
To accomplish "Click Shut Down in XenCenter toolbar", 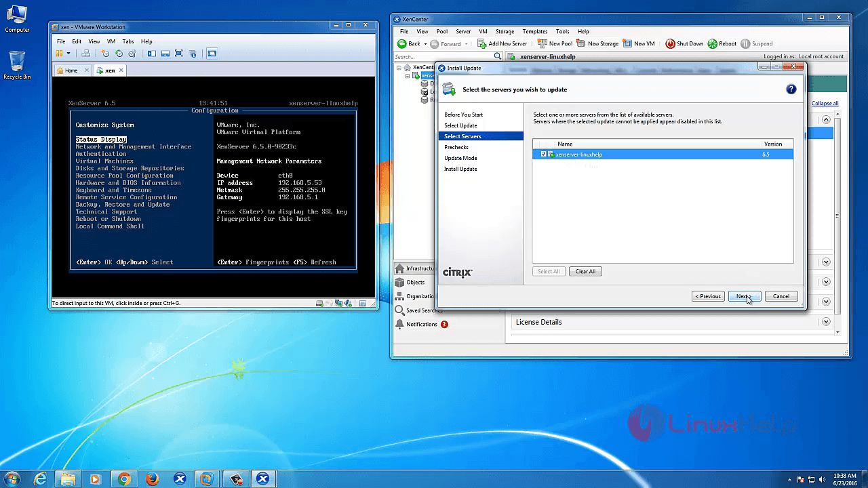I will [x=684, y=43].
